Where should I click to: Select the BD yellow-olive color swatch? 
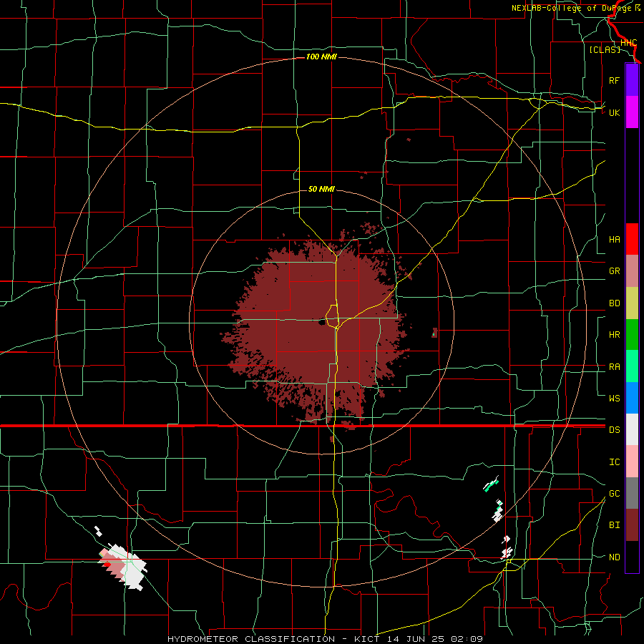(x=632, y=303)
